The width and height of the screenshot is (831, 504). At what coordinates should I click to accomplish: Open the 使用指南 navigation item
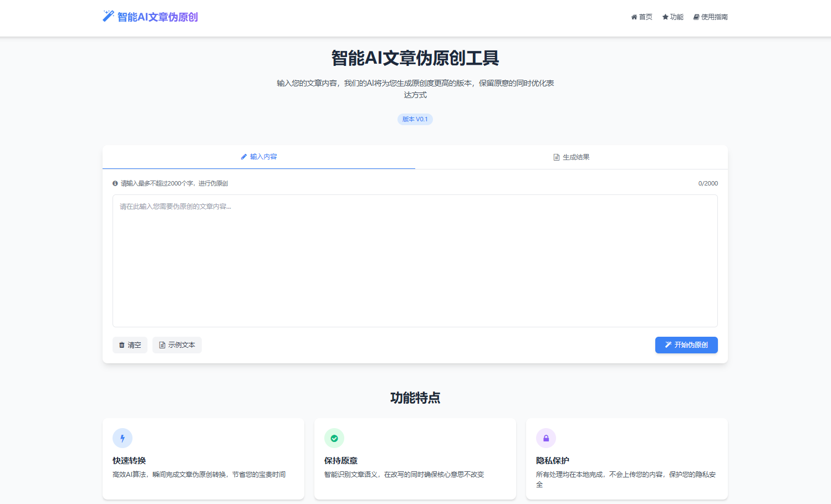tap(711, 17)
